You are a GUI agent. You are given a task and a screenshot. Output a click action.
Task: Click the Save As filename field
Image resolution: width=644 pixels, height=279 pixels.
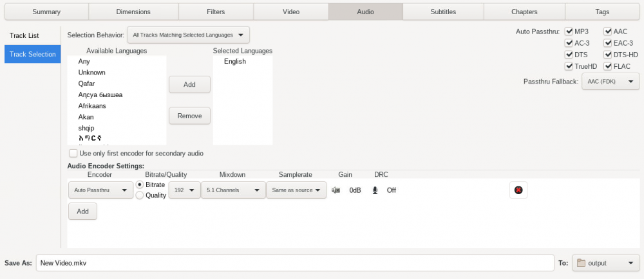(x=295, y=263)
